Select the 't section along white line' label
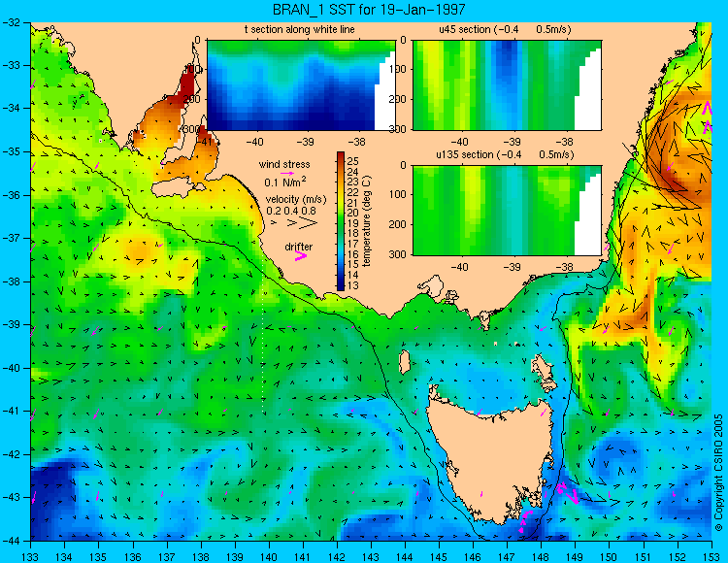This screenshot has height=563, width=728. [x=300, y=29]
